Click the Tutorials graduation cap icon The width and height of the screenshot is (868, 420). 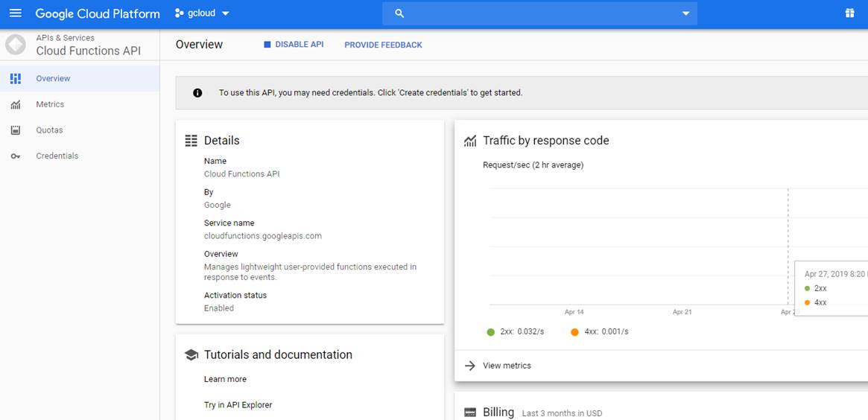coord(191,354)
